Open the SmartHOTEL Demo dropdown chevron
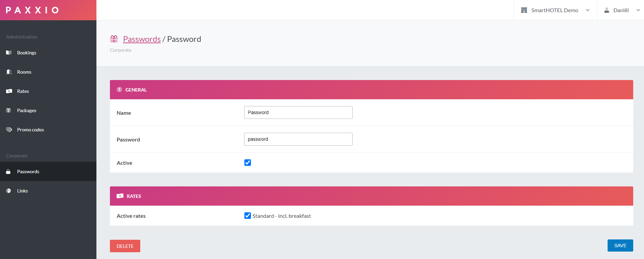 point(588,10)
